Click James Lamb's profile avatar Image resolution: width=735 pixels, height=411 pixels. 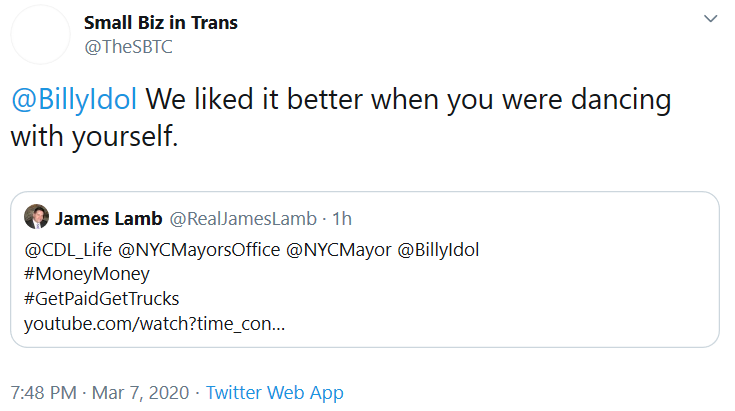click(36, 218)
